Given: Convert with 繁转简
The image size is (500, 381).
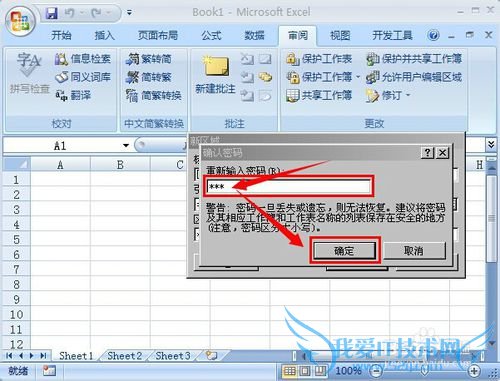Looking at the screenshot, I should coord(149,59).
